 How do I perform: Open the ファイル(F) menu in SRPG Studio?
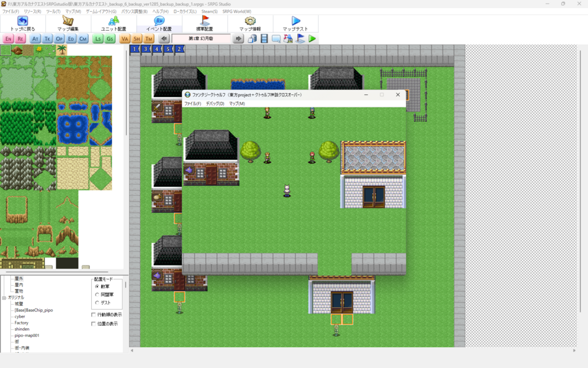10,12
